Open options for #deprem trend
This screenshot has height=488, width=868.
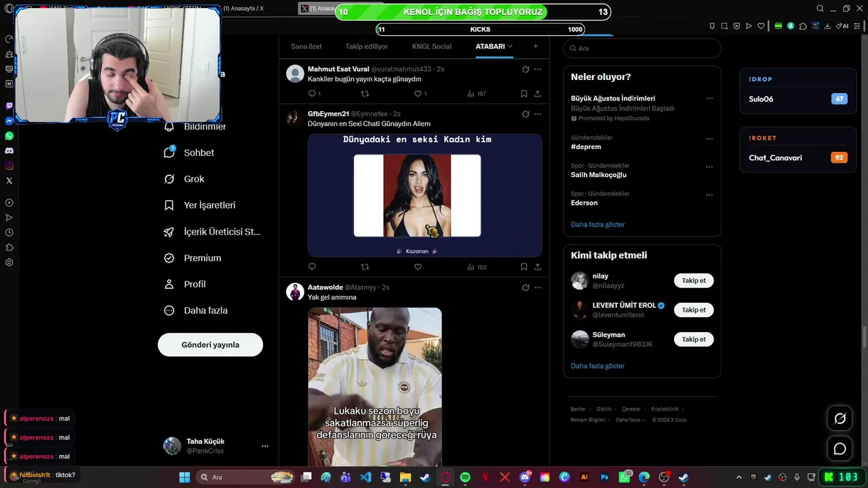coord(709,139)
